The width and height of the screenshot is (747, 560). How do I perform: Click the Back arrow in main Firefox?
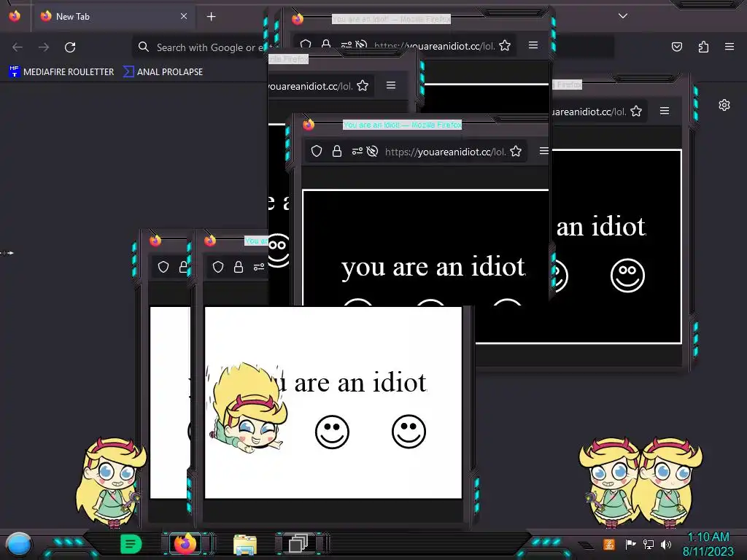(x=18, y=47)
